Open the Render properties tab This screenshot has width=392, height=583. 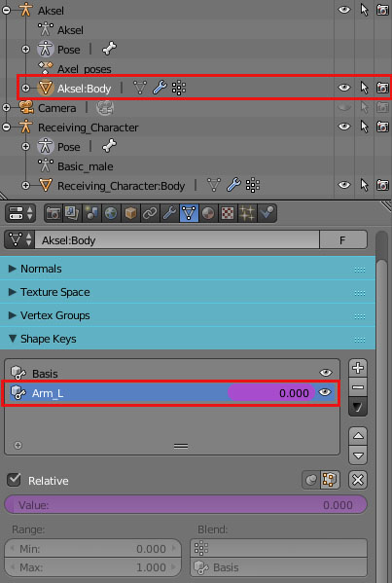click(x=53, y=213)
